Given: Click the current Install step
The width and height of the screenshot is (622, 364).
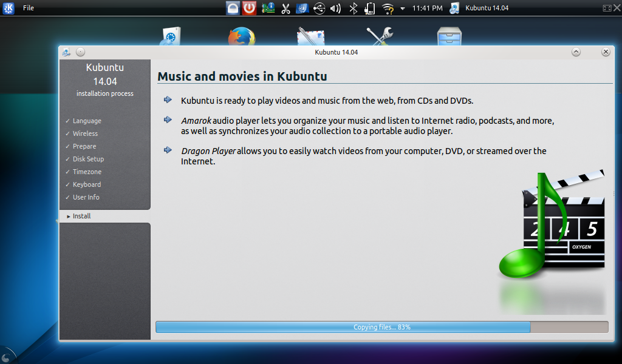Looking at the screenshot, I should (x=104, y=216).
